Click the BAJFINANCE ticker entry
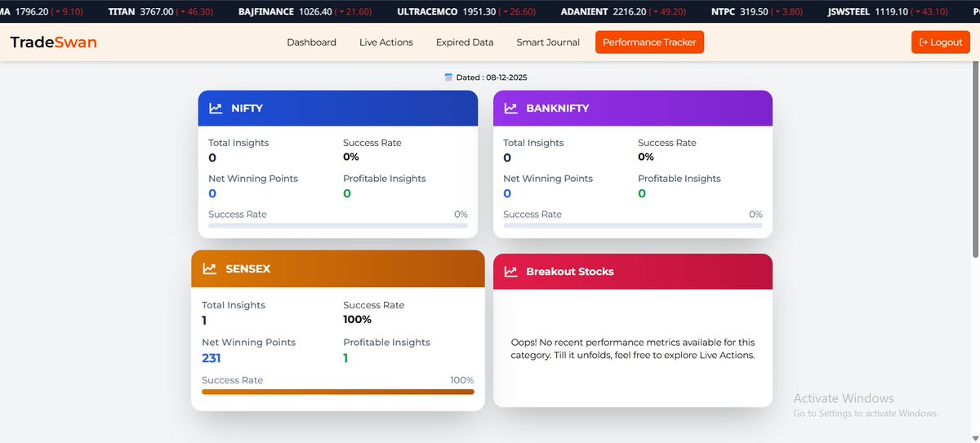 [305, 11]
